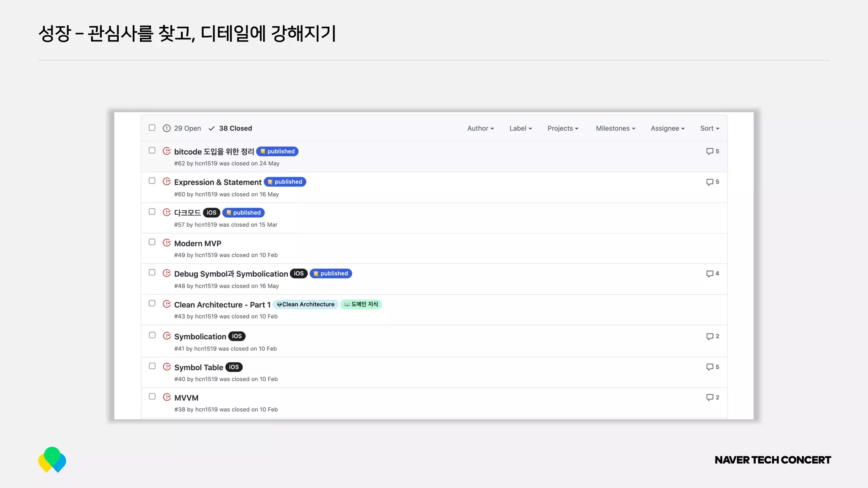The image size is (868, 488).
Task: Open the Author filter dropdown
Action: click(480, 128)
